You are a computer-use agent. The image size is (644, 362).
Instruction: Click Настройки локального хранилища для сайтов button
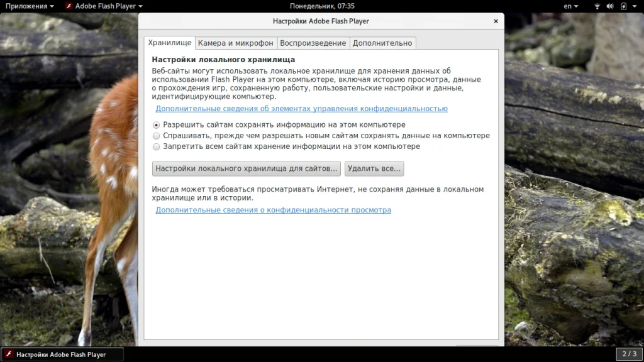coord(247,168)
